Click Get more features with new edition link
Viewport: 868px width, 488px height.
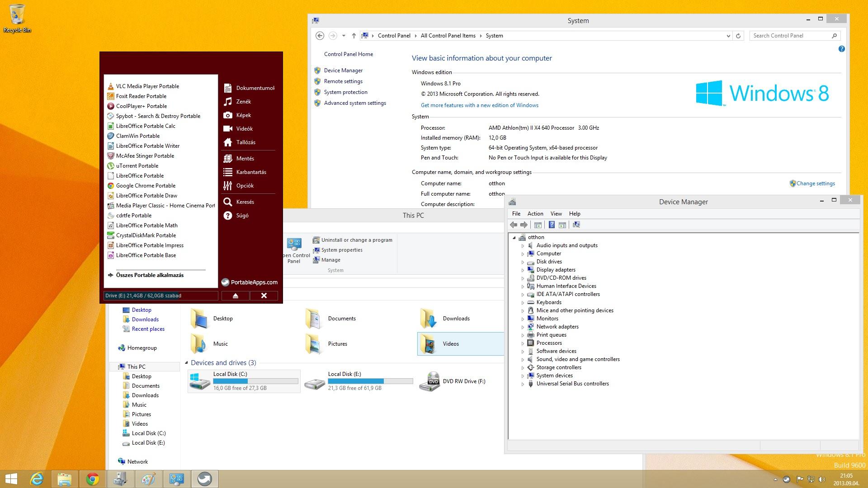pyautogui.click(x=479, y=105)
